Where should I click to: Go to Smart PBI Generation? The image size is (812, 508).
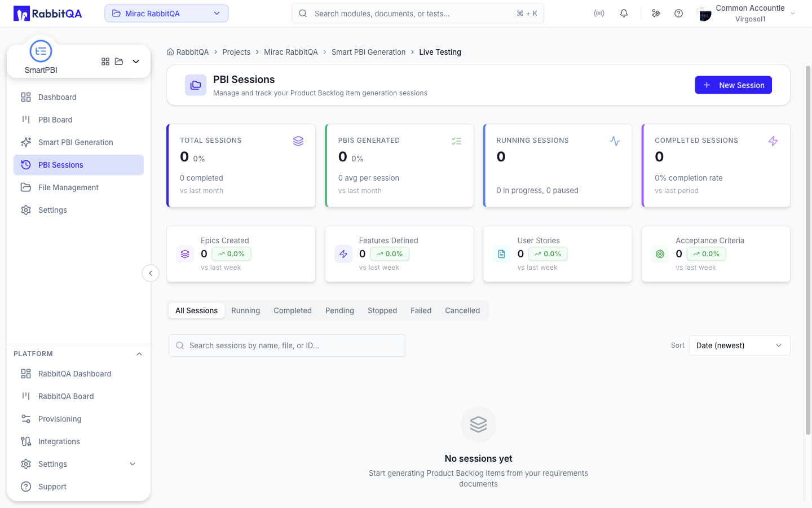pos(78,142)
